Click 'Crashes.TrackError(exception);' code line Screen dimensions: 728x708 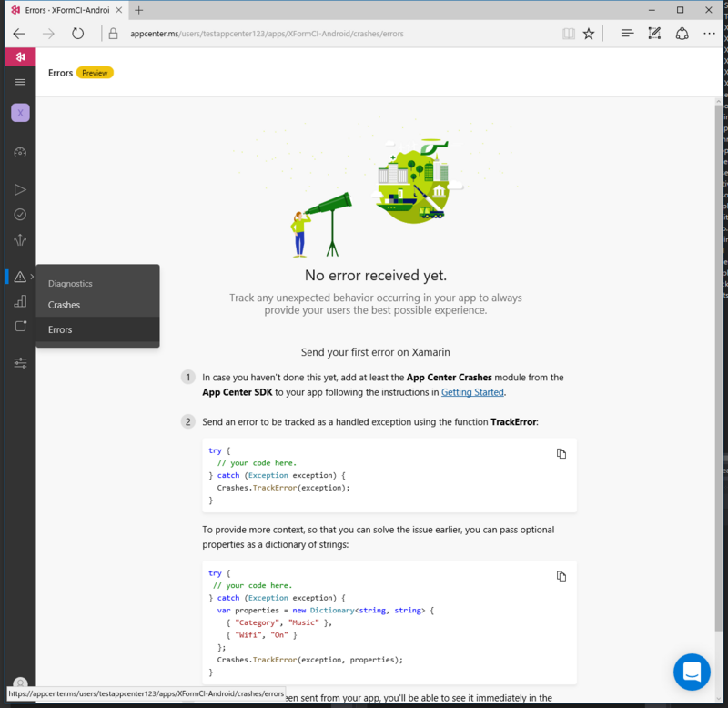[x=283, y=488]
